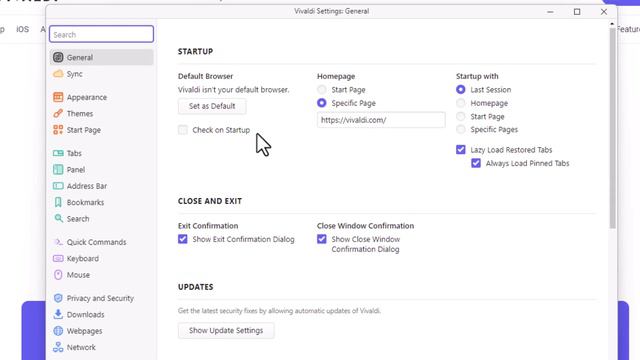Maximize the Vivaldi Settings window

tap(577, 12)
